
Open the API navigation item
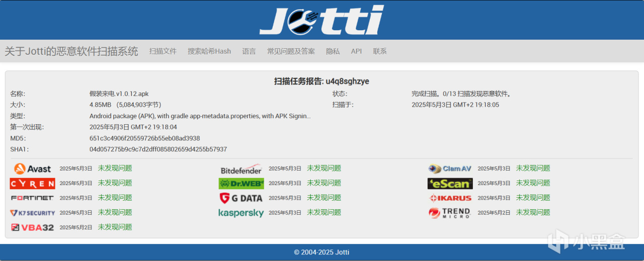tap(357, 51)
